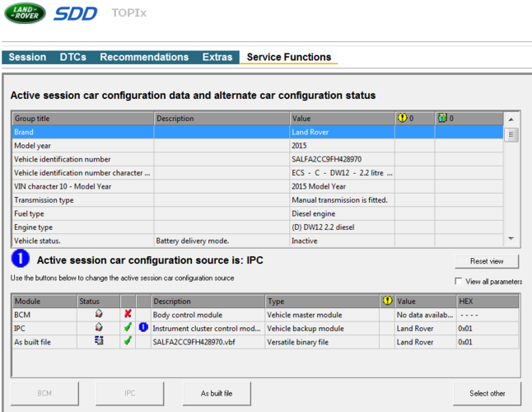Click the configuration table scrollbar thumb
This screenshot has width=532, height=412.
511,135
